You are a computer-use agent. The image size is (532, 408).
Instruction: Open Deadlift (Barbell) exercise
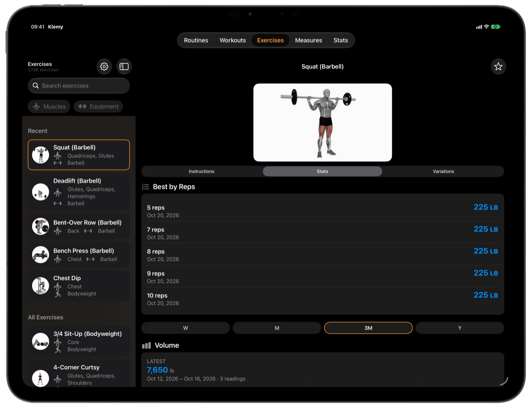tap(79, 192)
